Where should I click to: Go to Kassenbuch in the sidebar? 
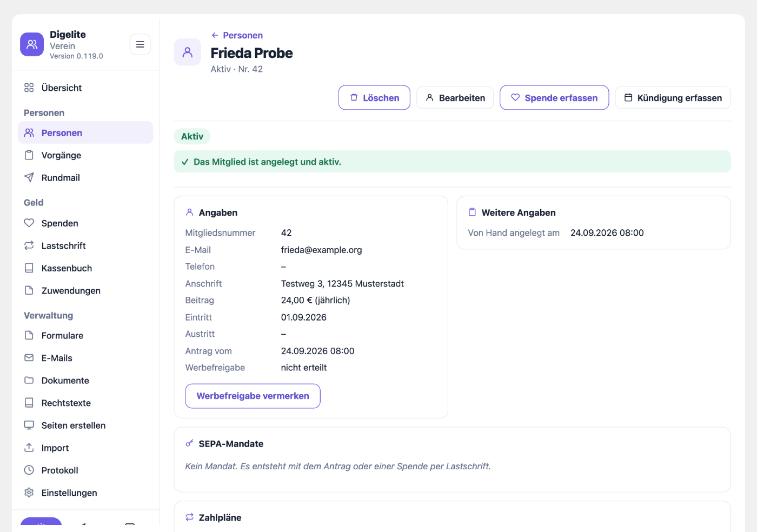tap(85, 268)
